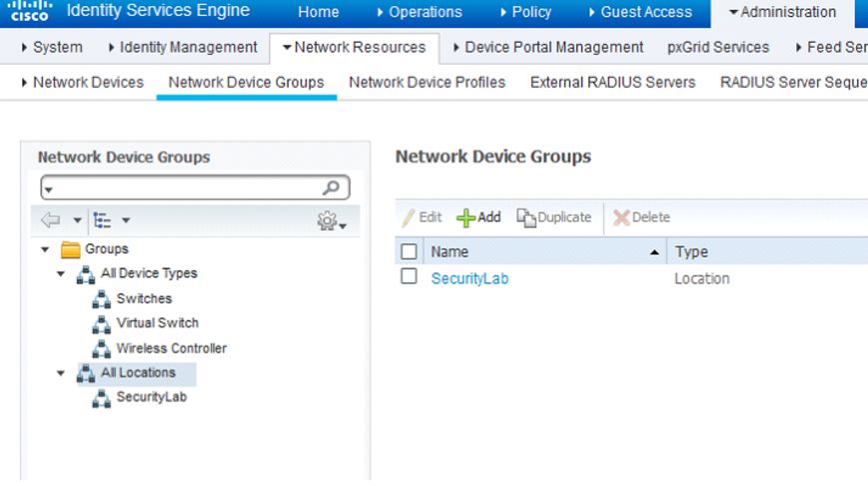
Task: Click the Wireless Controller group icon
Action: pos(101,349)
